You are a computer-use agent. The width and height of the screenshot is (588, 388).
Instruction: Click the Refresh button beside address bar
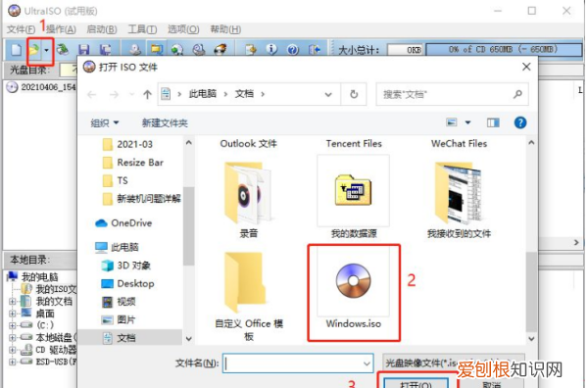(x=354, y=94)
